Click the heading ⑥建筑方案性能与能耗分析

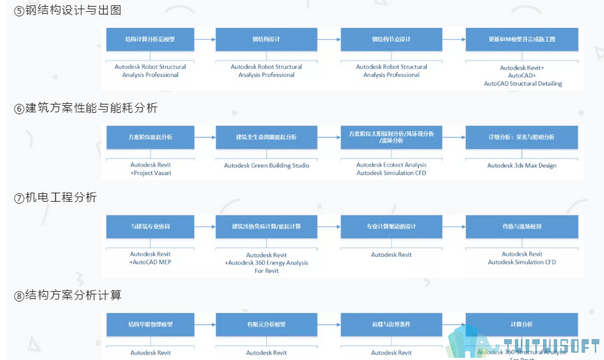(86, 108)
